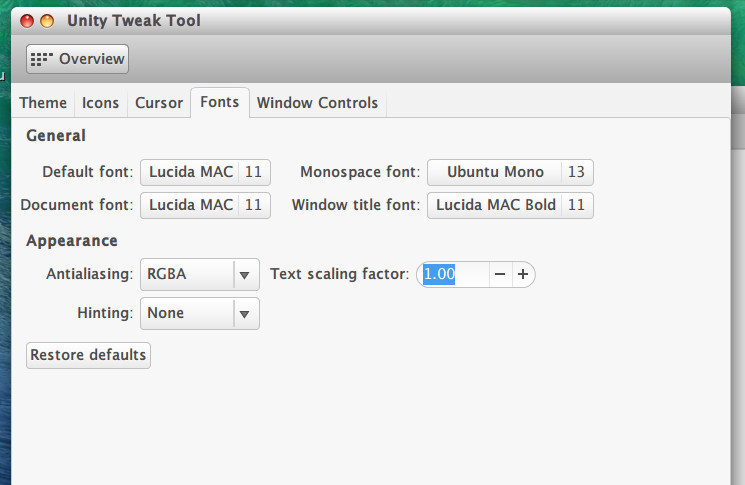
Task: Click the text scaling factor field
Action: 453,274
